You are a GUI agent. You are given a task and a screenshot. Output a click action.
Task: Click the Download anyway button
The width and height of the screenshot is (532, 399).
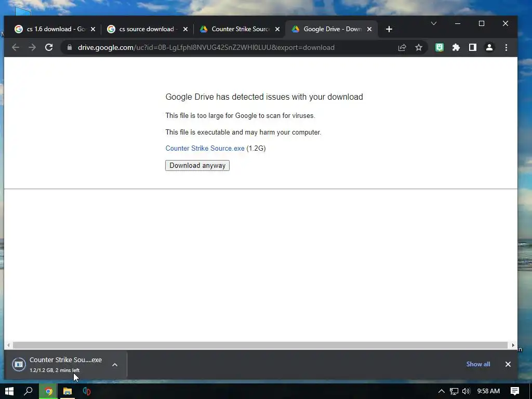pos(197,166)
